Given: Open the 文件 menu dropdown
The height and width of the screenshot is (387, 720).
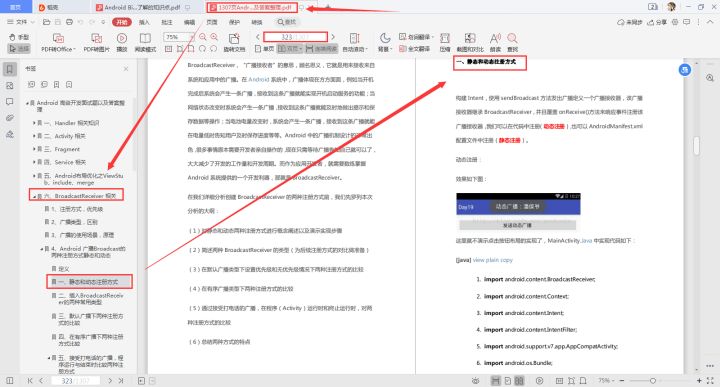Looking at the screenshot, I should 21,22.
